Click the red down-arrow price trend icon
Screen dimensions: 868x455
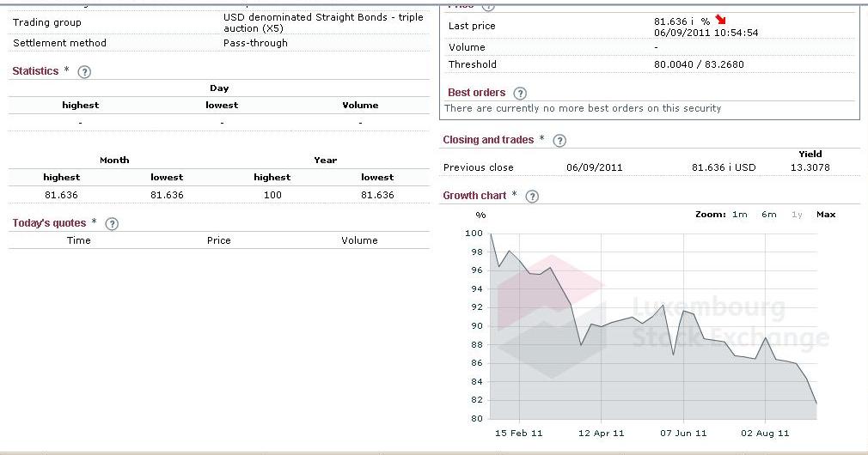click(720, 21)
